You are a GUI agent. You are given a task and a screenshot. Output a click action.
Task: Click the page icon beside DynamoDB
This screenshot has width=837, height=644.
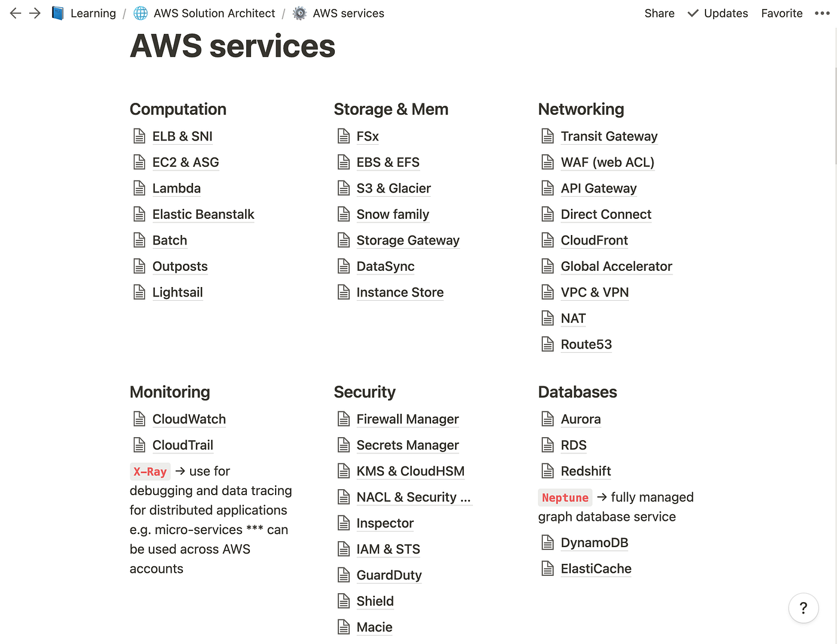pos(548,543)
